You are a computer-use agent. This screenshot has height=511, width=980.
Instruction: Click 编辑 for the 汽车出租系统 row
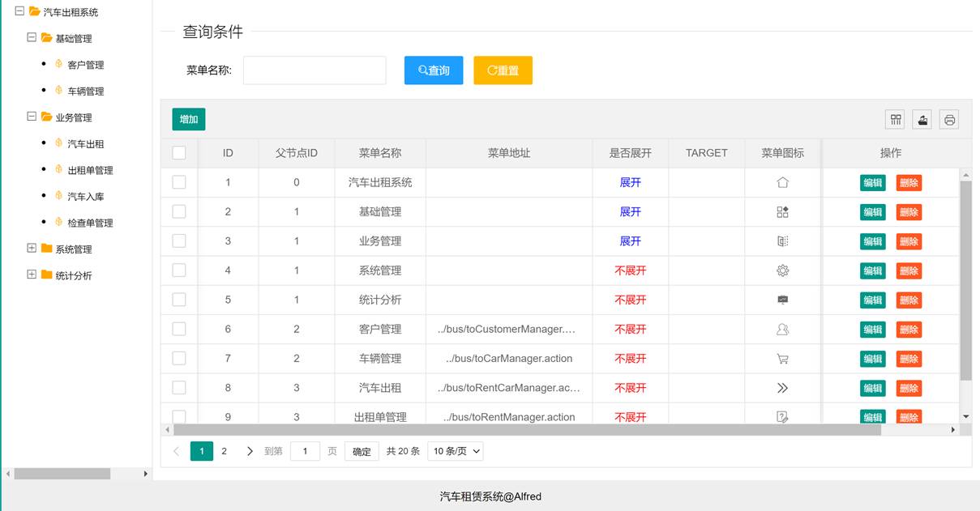coord(873,183)
